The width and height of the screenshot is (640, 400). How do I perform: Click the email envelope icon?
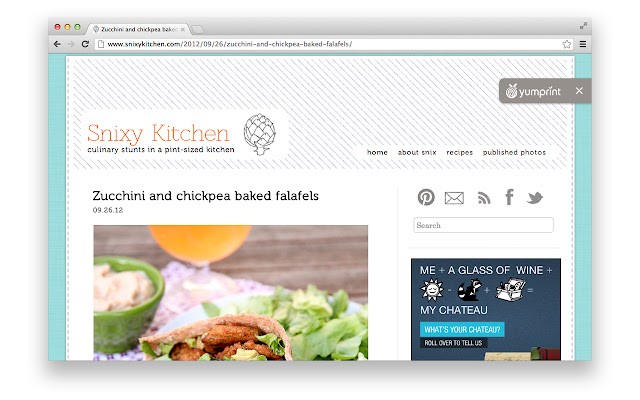454,198
